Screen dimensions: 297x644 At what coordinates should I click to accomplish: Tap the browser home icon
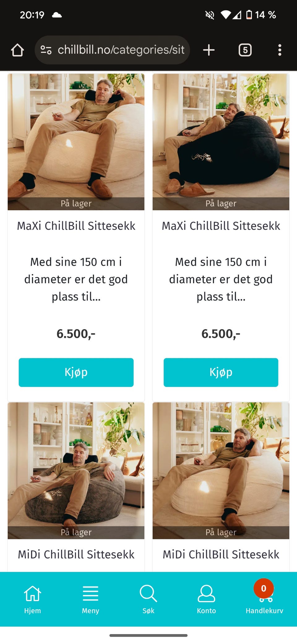17,50
